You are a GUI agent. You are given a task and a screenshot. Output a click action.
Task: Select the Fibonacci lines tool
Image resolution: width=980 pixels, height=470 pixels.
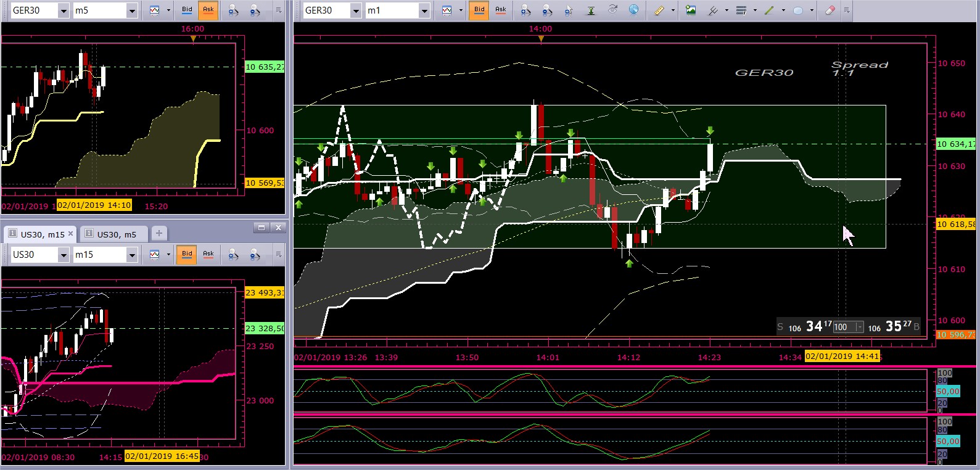click(x=741, y=10)
